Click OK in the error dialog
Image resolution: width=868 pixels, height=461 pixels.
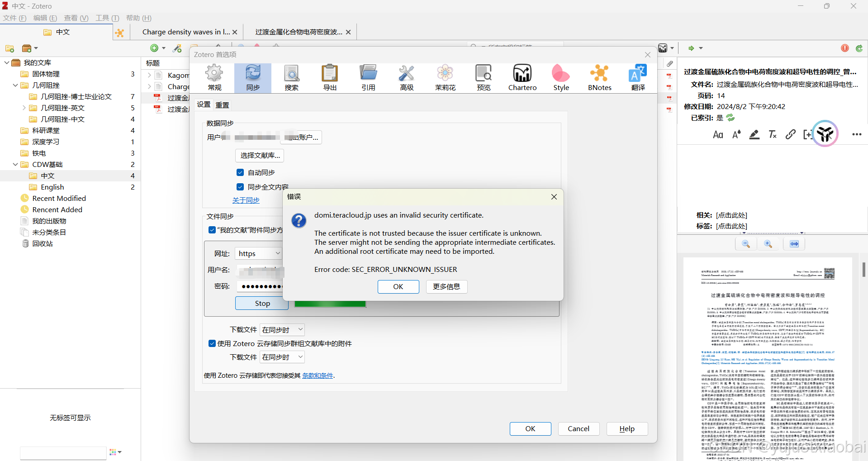(398, 286)
